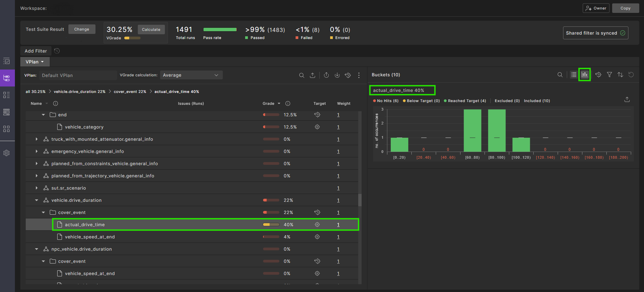The image size is (644, 292).
Task: Click the filter history clock icon
Action: pyautogui.click(x=57, y=51)
